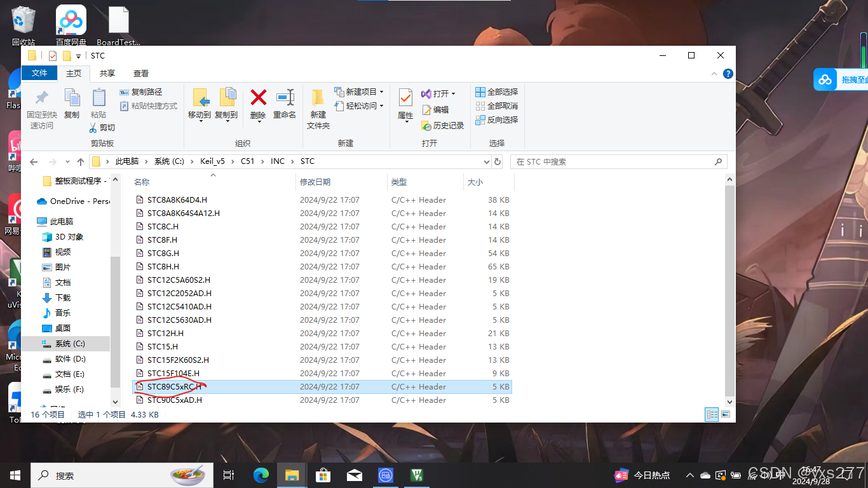Open Microsoft Edge from the taskbar

(x=261, y=475)
